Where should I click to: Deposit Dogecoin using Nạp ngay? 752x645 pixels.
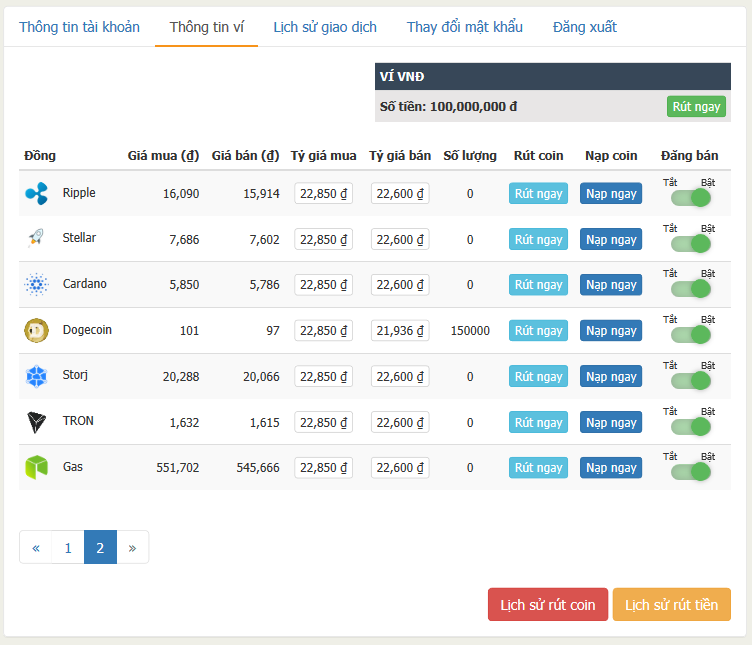[611, 330]
